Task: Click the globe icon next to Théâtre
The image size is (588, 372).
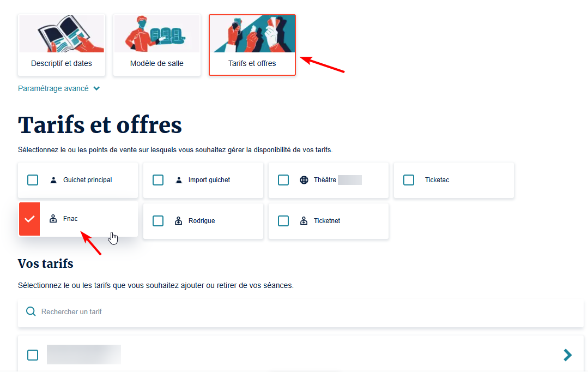Action: [x=304, y=180]
